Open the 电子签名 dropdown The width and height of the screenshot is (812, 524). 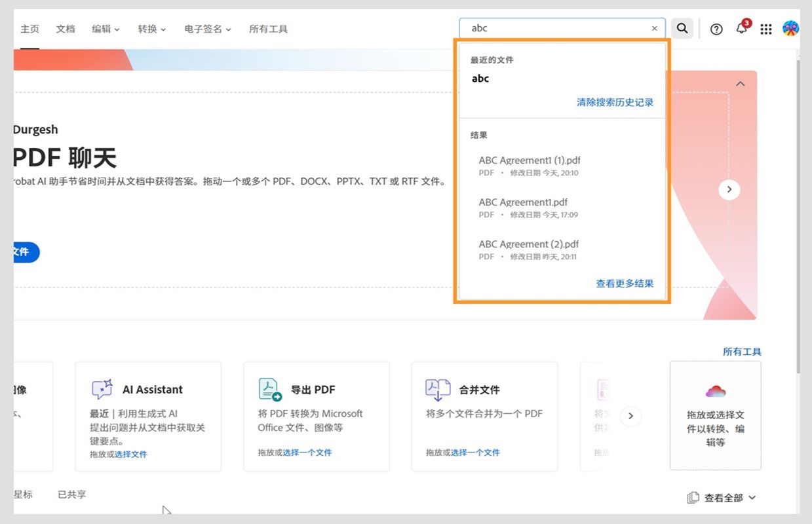(x=207, y=28)
